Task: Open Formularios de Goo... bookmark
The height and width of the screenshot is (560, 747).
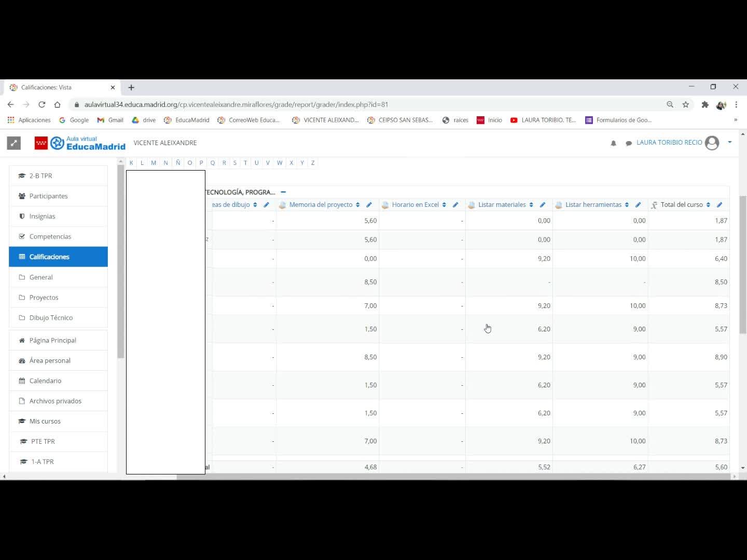Action: click(619, 120)
